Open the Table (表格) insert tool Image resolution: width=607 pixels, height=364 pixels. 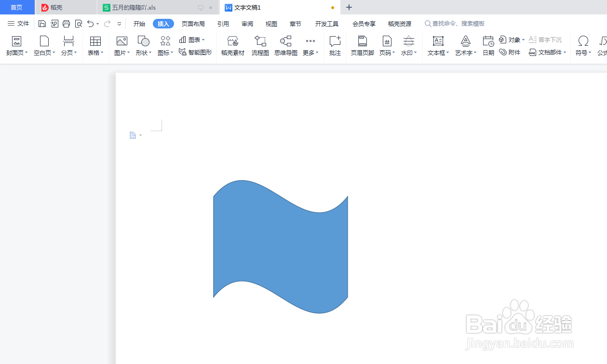tap(95, 46)
